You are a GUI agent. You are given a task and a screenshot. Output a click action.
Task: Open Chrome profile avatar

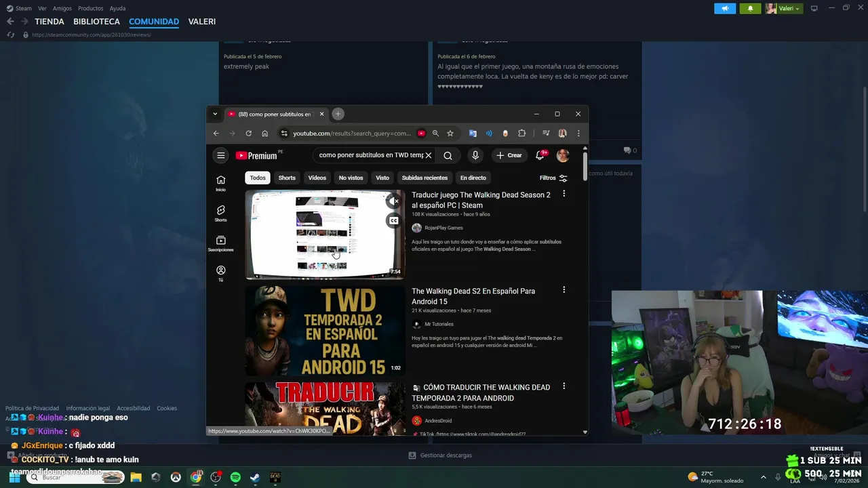point(562,134)
